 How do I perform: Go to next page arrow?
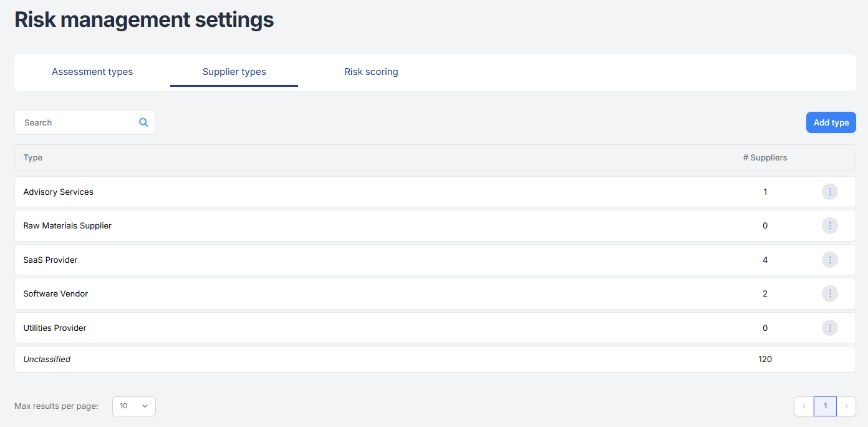(846, 406)
